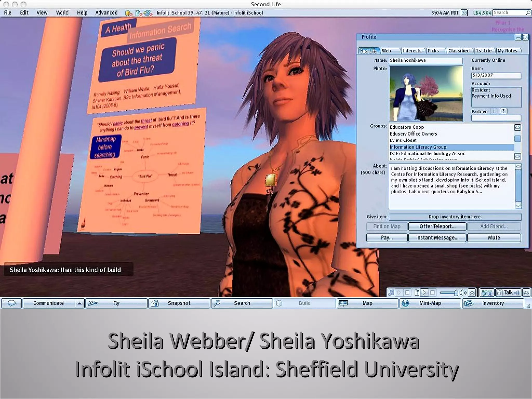Open the active speakers list icon
This screenshot has width=532, height=399.
487,293
